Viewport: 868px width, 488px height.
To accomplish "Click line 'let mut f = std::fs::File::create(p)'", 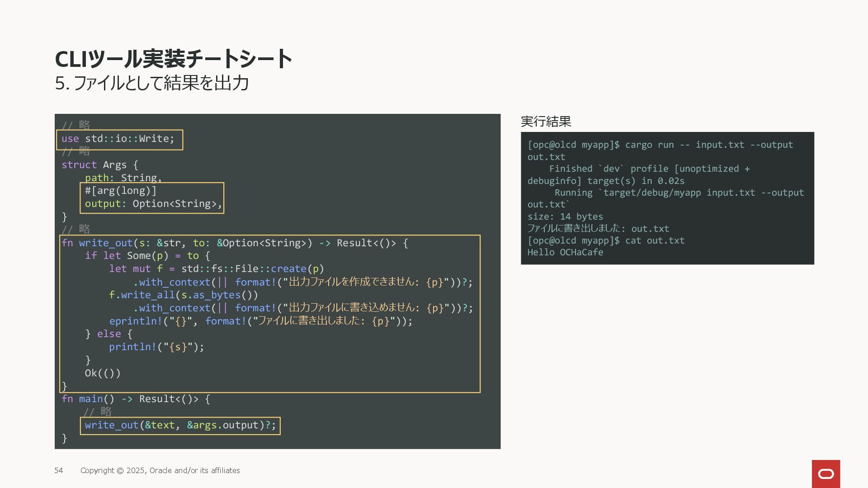I will 217,269.
